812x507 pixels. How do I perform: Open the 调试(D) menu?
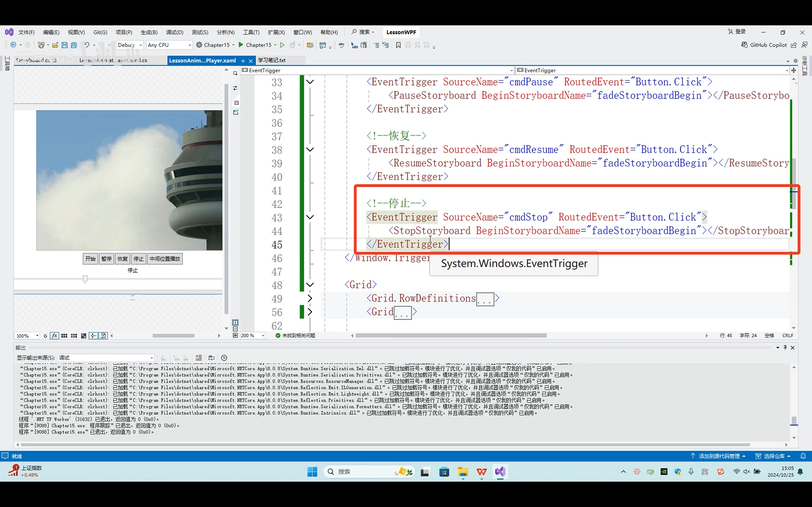(175, 32)
